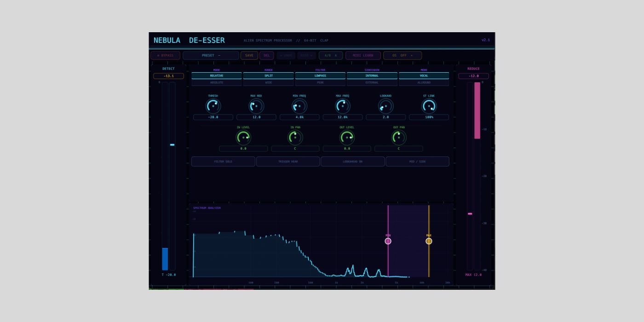Open the OS OFF oversampling dropdown

(402, 56)
